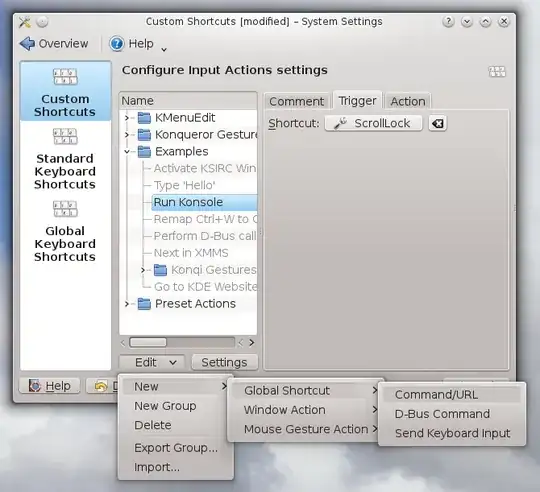Image resolution: width=540 pixels, height=492 pixels.
Task: Click the ScrollLock shortcut button
Action: (x=373, y=123)
